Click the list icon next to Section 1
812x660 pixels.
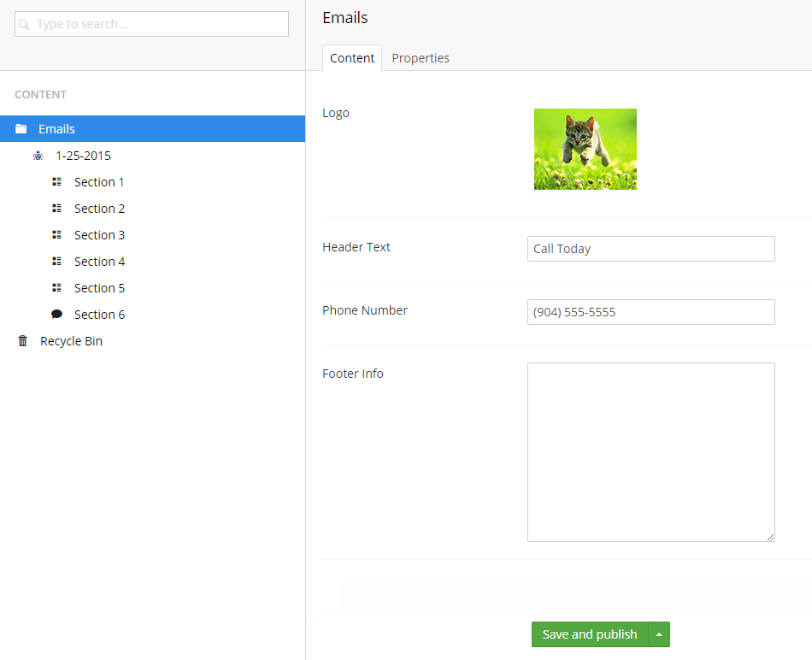(56, 182)
